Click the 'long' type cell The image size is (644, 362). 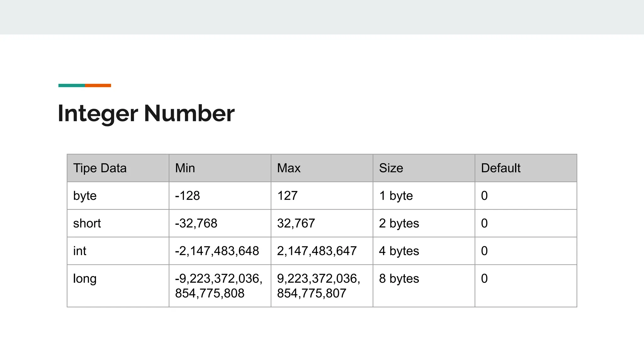[x=118, y=286]
